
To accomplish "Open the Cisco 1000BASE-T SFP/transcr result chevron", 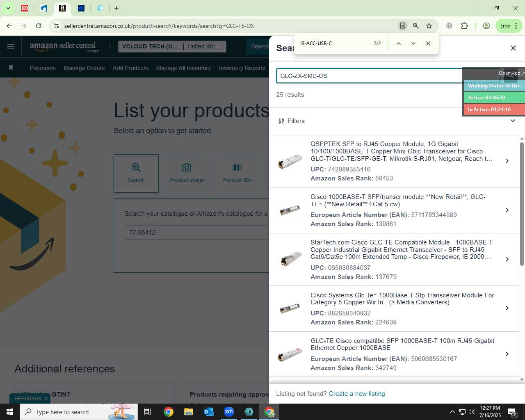I will click(507, 210).
